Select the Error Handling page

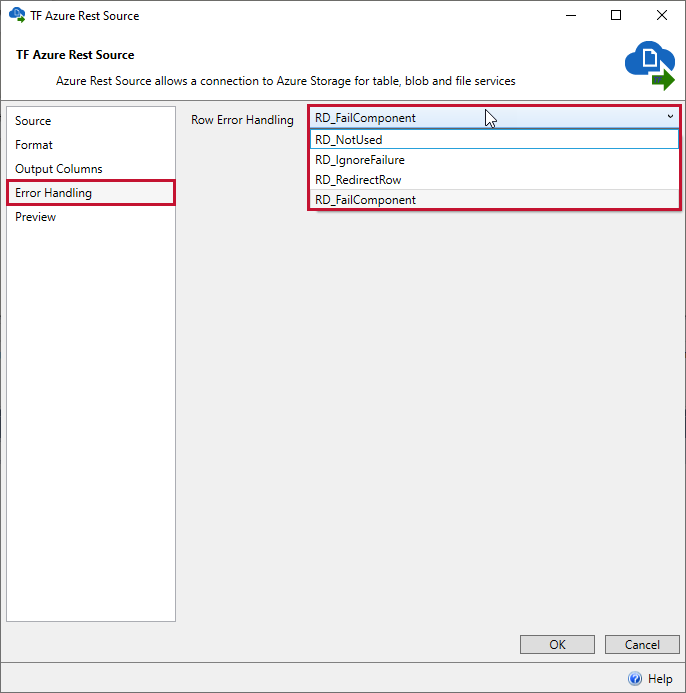(91, 193)
